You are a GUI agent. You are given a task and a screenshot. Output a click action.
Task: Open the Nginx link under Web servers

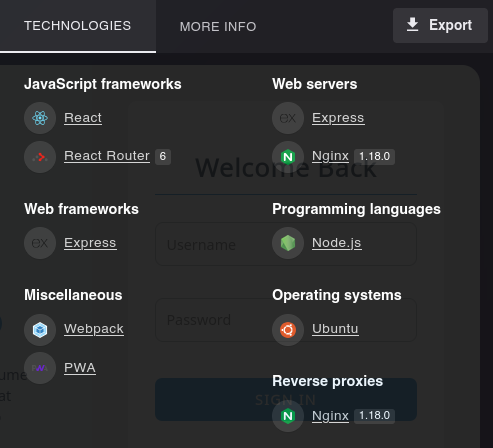pos(330,156)
